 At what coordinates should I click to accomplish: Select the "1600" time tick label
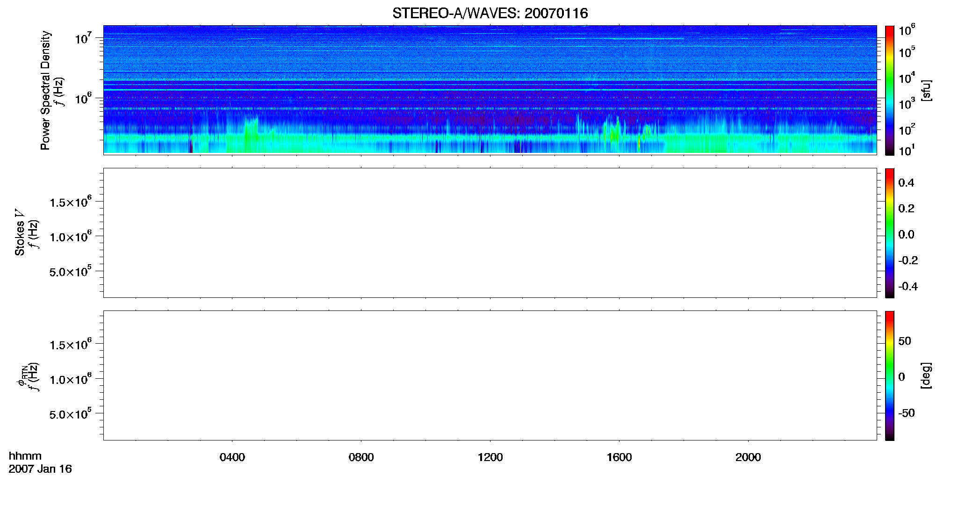[x=619, y=457]
